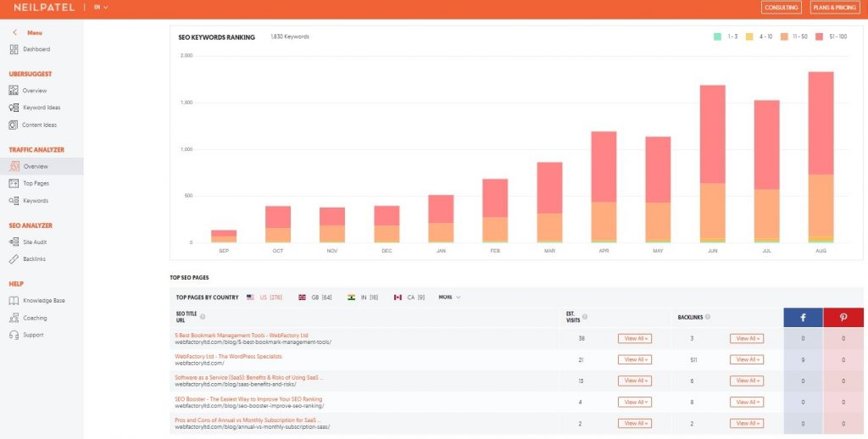Click the Pinterest column header icon
The image size is (868, 439).
pyautogui.click(x=843, y=317)
